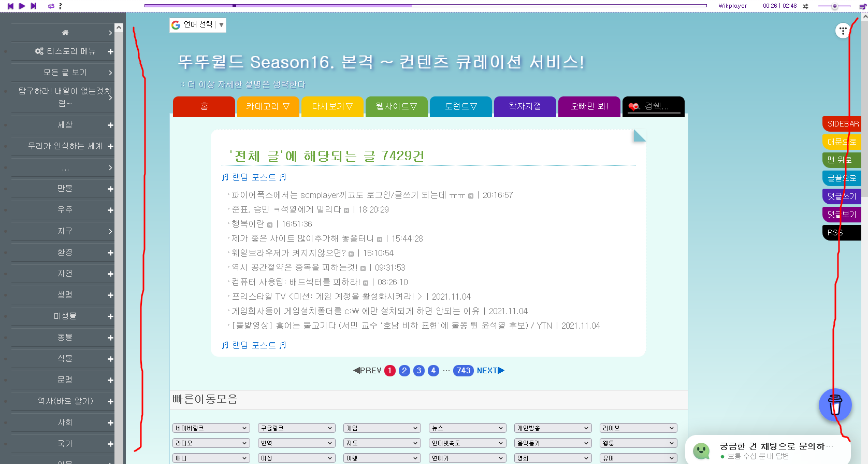Screen dimensions: 868x464
Task: Open the Google language selector
Action: (198, 25)
